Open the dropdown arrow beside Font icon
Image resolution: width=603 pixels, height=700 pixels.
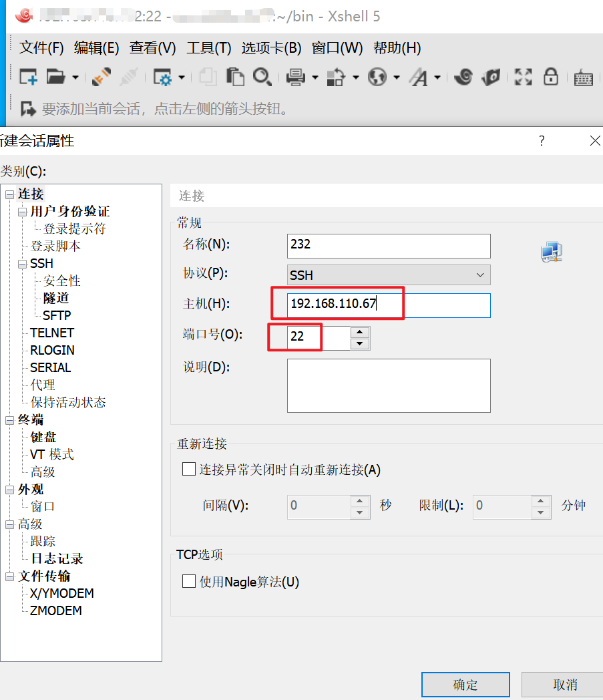tap(437, 77)
